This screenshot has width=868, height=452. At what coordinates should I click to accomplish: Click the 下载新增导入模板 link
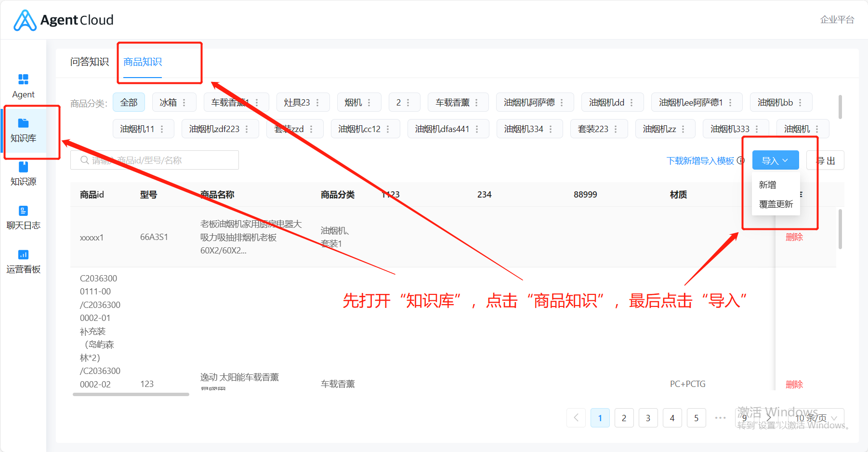point(700,160)
